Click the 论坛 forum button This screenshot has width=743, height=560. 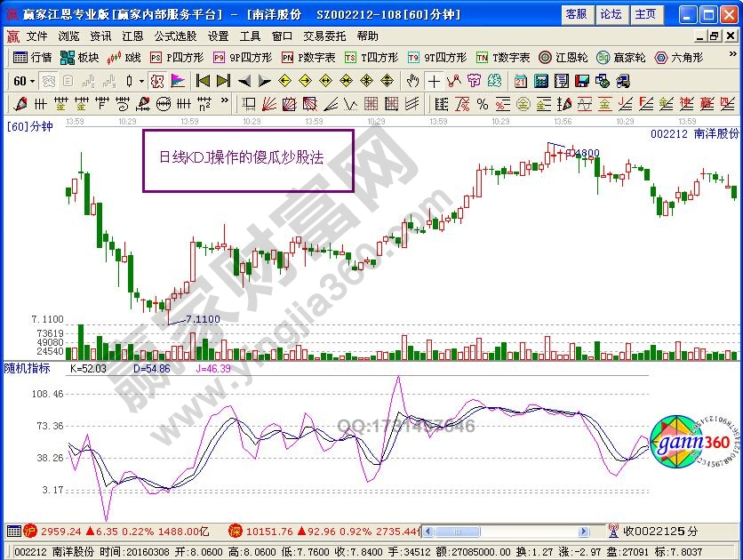(x=611, y=14)
